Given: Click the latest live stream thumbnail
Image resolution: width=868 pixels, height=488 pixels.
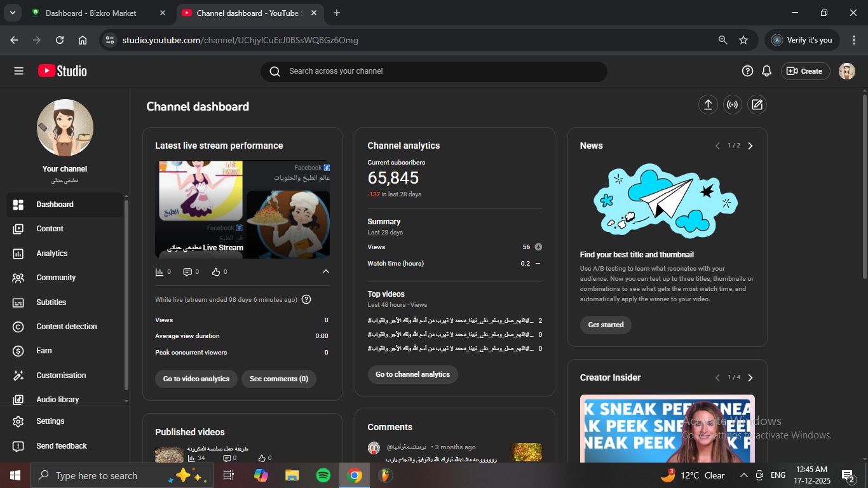Looking at the screenshot, I should (x=242, y=209).
